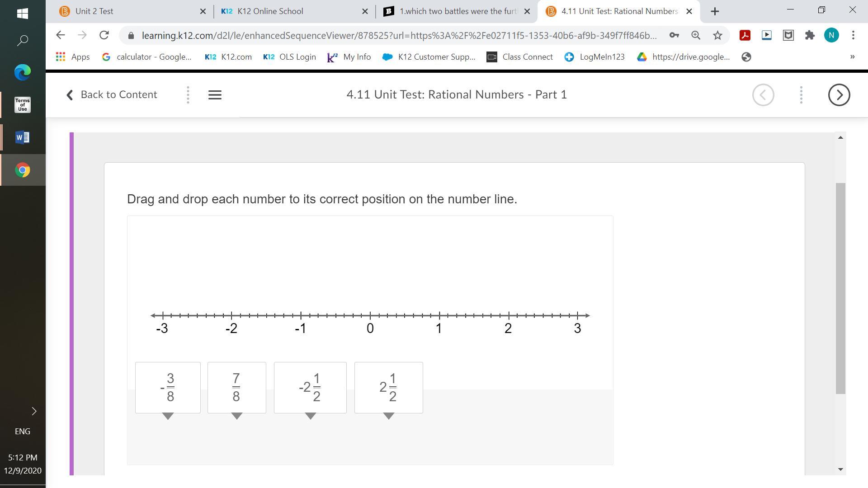Click the Adobe Acrobat extension icon
The height and width of the screenshot is (488, 868).
(745, 35)
